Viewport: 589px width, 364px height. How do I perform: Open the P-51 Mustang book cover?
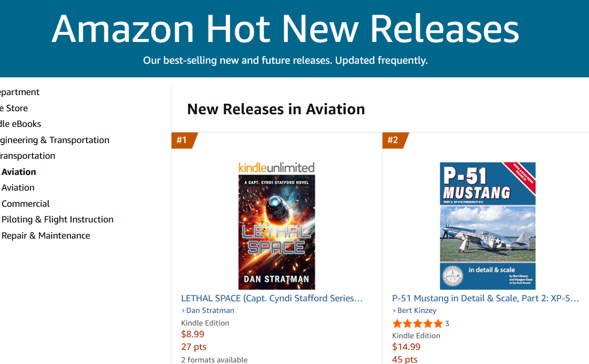(488, 225)
